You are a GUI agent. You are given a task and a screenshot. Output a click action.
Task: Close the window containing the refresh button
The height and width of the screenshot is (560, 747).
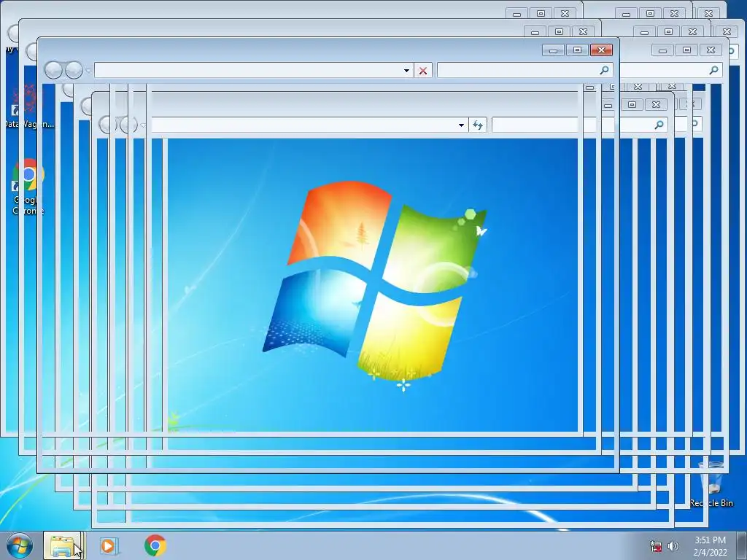656,105
